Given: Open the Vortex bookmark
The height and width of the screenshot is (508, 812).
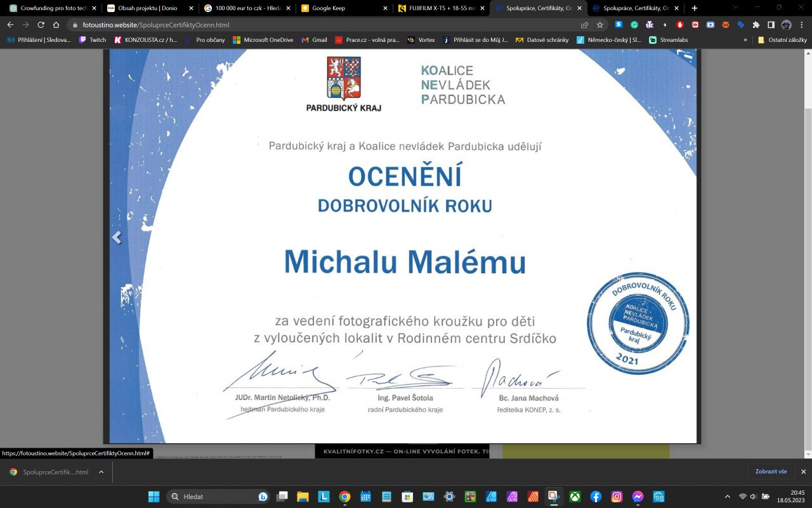Looking at the screenshot, I should click(421, 39).
